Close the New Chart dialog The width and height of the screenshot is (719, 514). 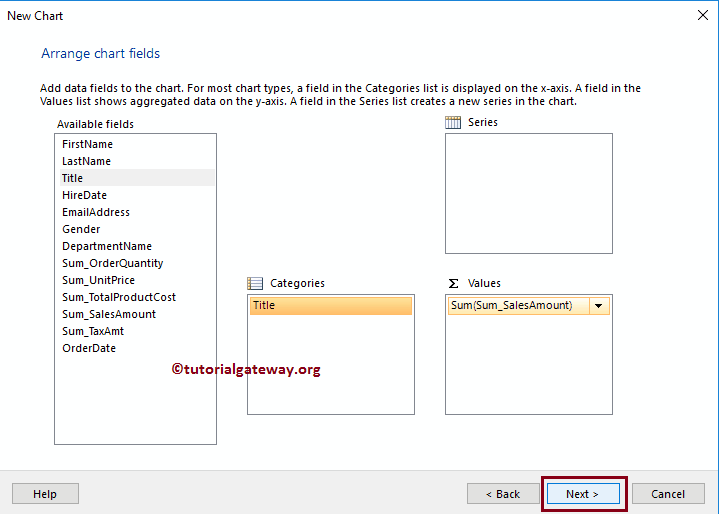pyautogui.click(x=701, y=15)
